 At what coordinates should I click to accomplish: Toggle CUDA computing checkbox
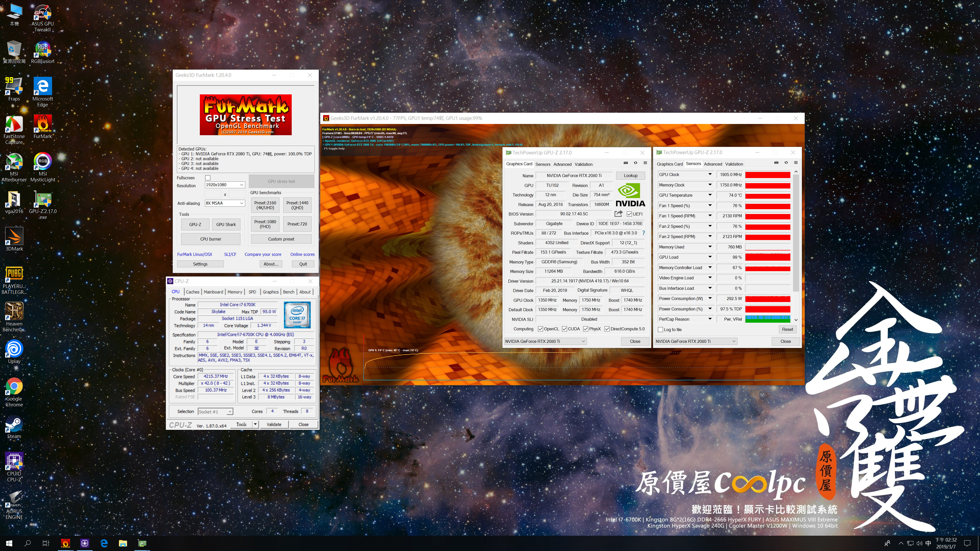click(565, 329)
